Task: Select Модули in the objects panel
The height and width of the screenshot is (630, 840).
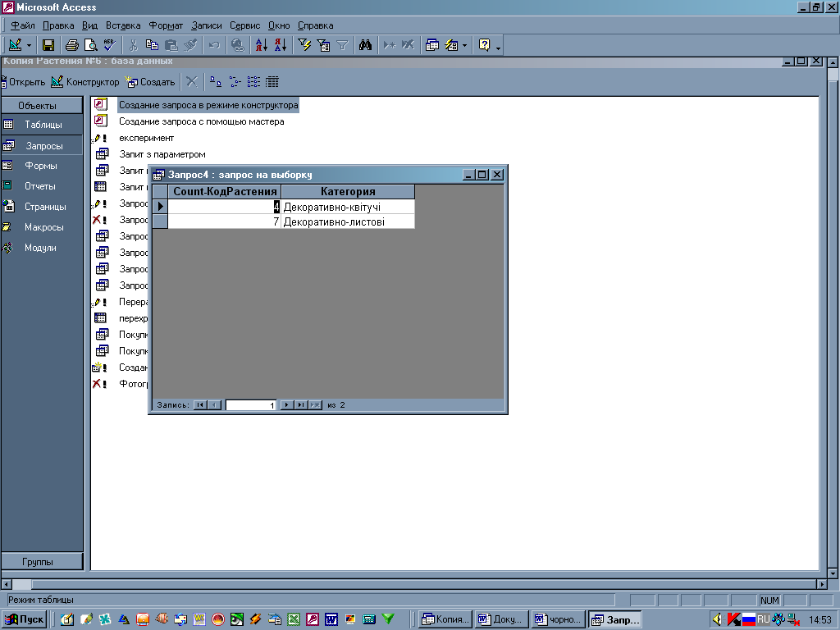Action: (x=42, y=248)
